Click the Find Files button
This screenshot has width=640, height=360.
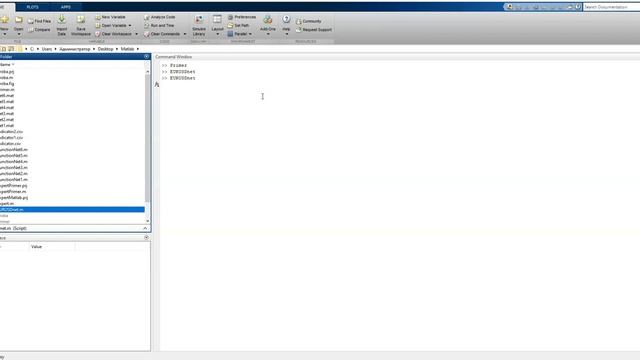(x=39, y=21)
